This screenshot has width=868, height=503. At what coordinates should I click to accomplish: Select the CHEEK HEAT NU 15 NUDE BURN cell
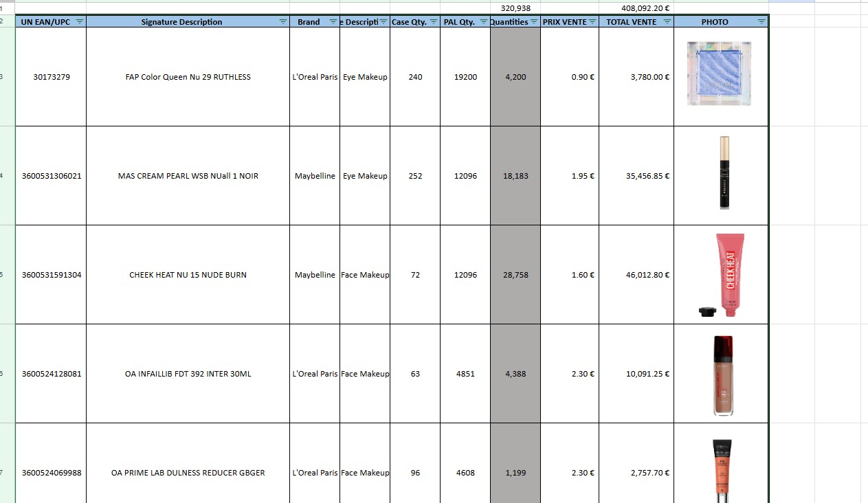point(188,275)
